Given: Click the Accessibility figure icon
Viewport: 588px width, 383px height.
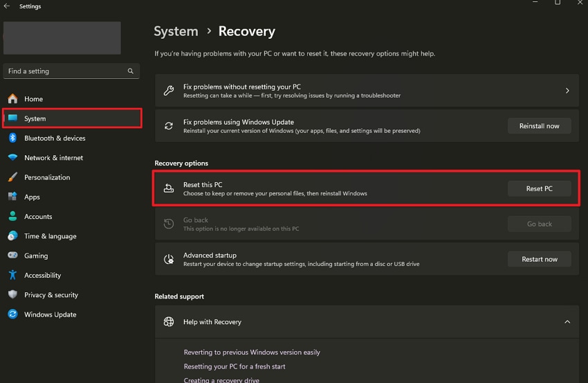Looking at the screenshot, I should point(12,275).
